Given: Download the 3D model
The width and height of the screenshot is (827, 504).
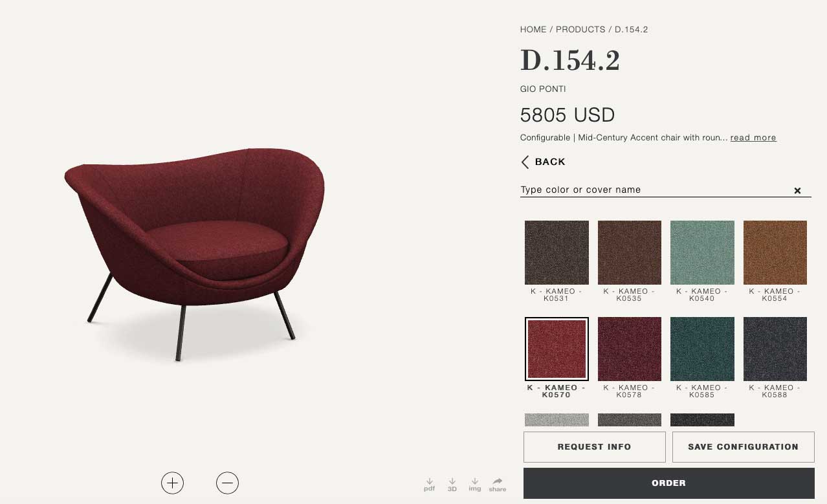Looking at the screenshot, I should click(452, 485).
